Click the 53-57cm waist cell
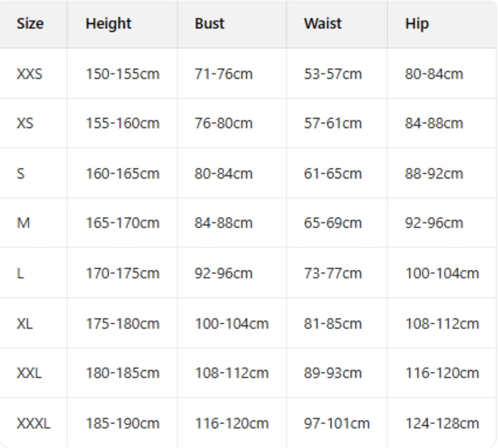This screenshot has width=498, height=448. [333, 74]
